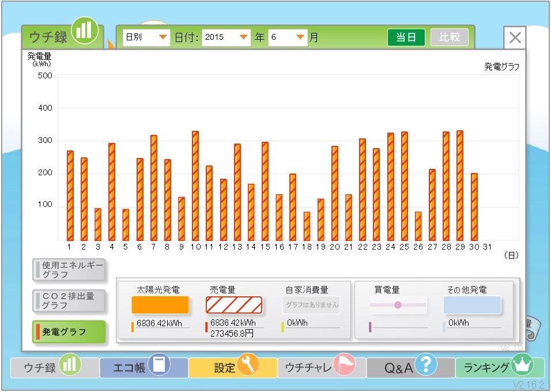Click the notebook icon on エコ帳
Screen dimensions: 551x392
(159, 364)
